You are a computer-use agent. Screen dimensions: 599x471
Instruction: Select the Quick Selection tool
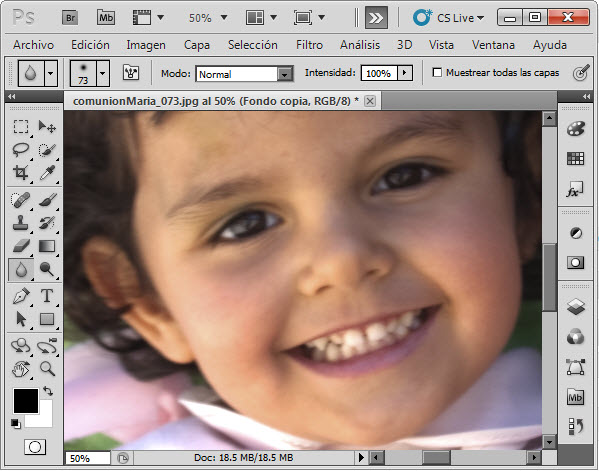click(x=47, y=150)
